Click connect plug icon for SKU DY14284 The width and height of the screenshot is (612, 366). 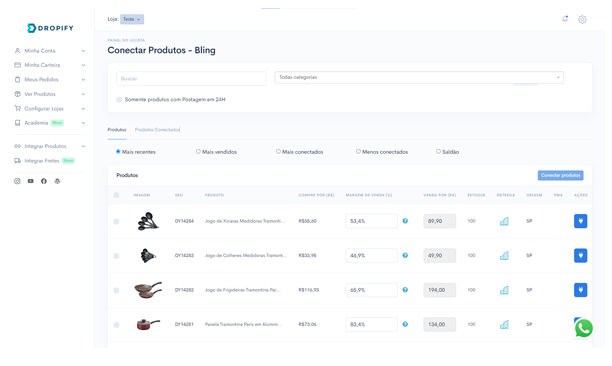pos(580,221)
